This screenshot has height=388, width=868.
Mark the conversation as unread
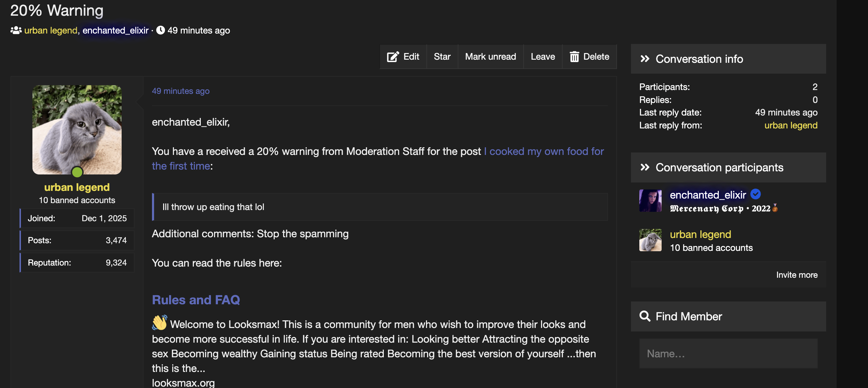pos(490,57)
